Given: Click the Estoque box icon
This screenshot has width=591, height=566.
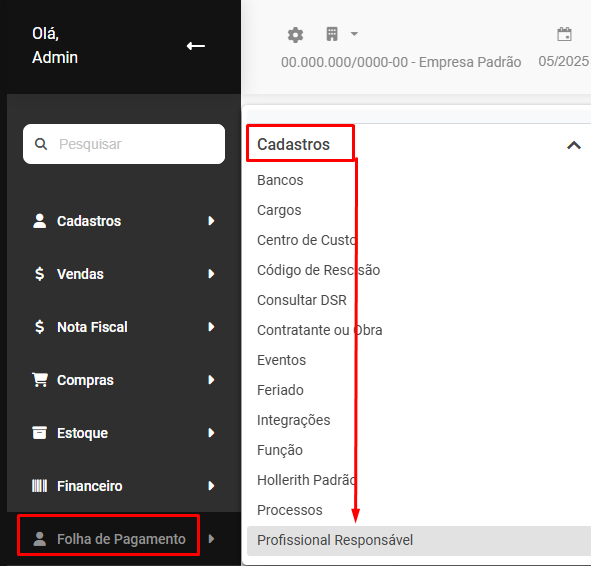Looking at the screenshot, I should coord(40,433).
